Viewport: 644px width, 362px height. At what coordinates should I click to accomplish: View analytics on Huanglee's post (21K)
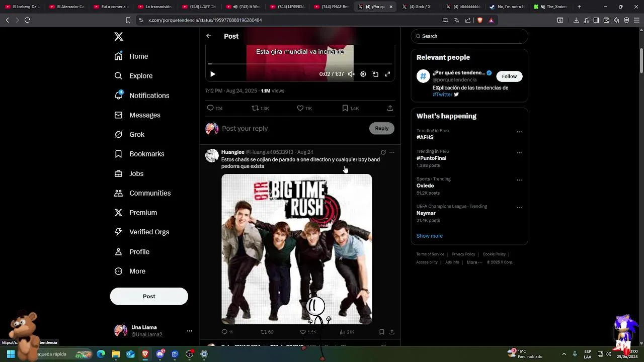[x=347, y=332]
